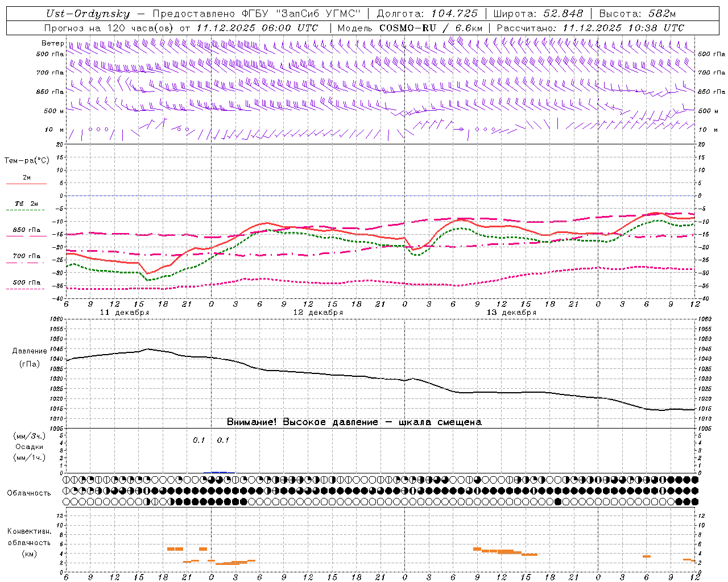Click the '(мм/1ч.)' precipitation unit label
The image size is (728, 582).
(x=30, y=458)
